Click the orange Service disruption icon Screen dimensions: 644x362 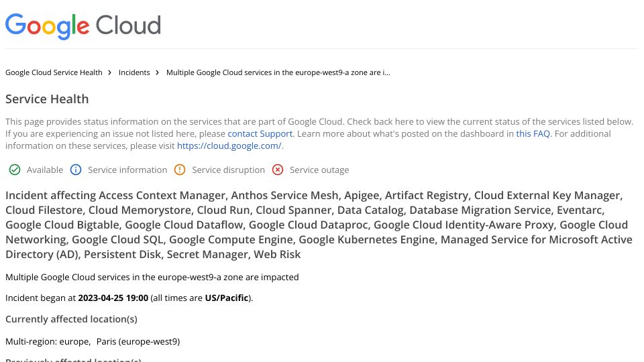point(180,170)
